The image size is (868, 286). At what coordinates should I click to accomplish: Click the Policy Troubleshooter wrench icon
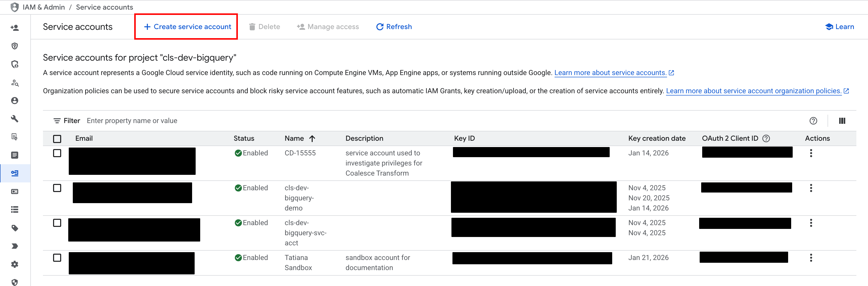(x=15, y=118)
